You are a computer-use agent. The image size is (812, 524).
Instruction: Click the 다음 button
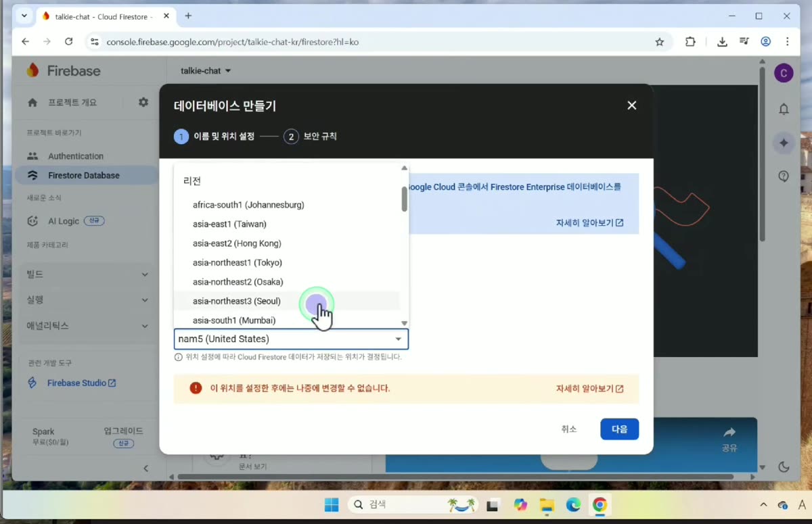click(619, 429)
